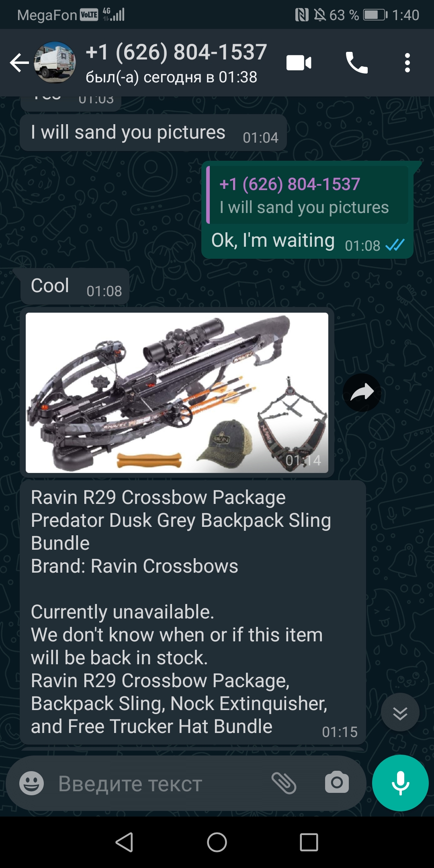Open the emoji picker
The image size is (434, 868).
pos(31,783)
